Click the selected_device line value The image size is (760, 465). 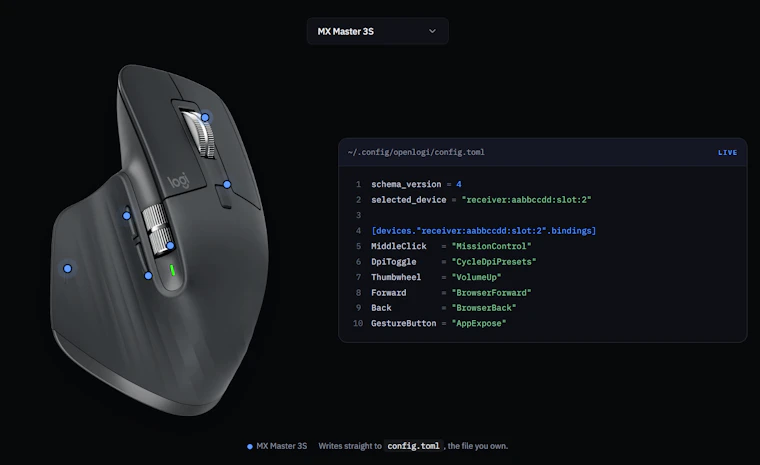tap(526, 200)
